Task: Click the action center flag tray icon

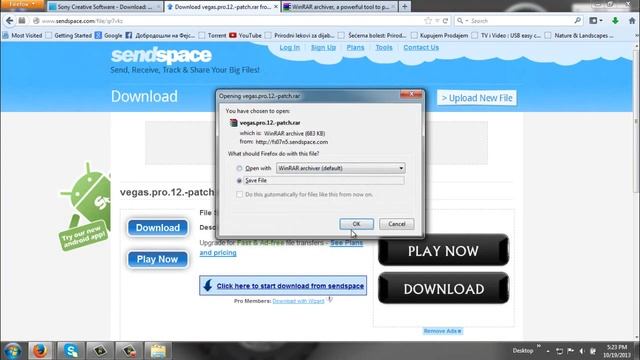Action: (571, 351)
